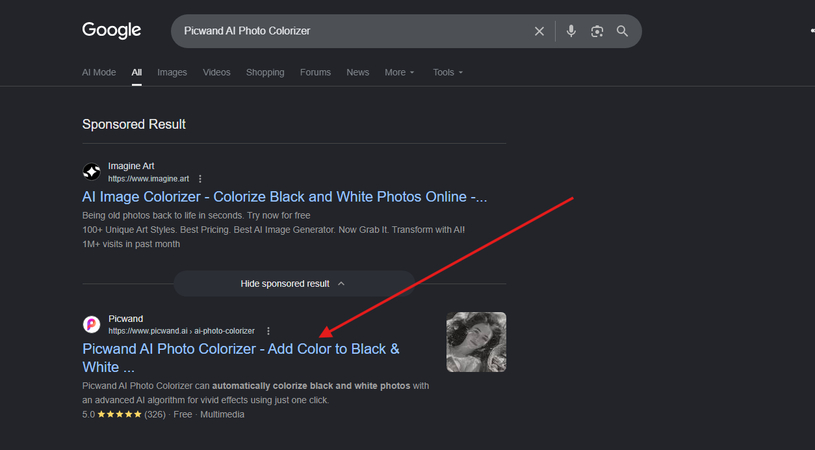Click the Picwand site name
Image resolution: width=815 pixels, height=450 pixels.
click(125, 319)
